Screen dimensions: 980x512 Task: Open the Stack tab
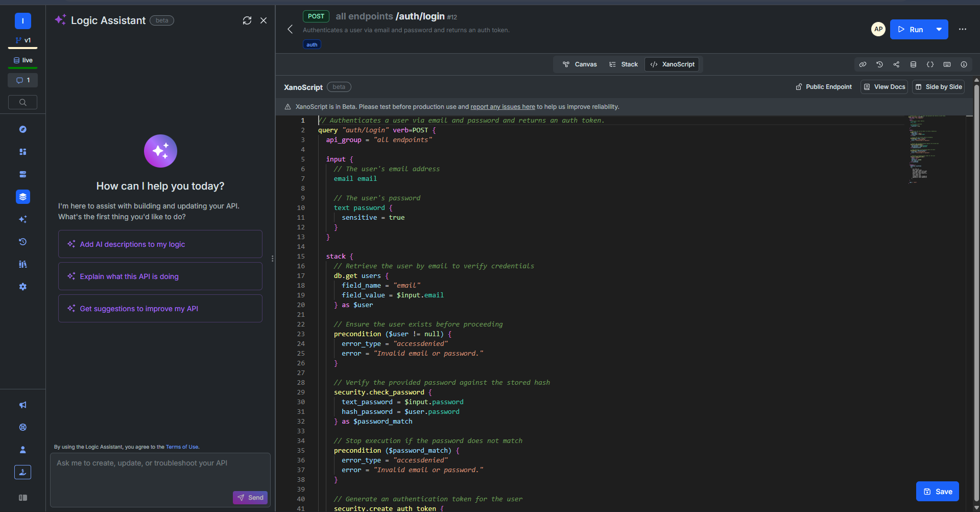[623, 64]
